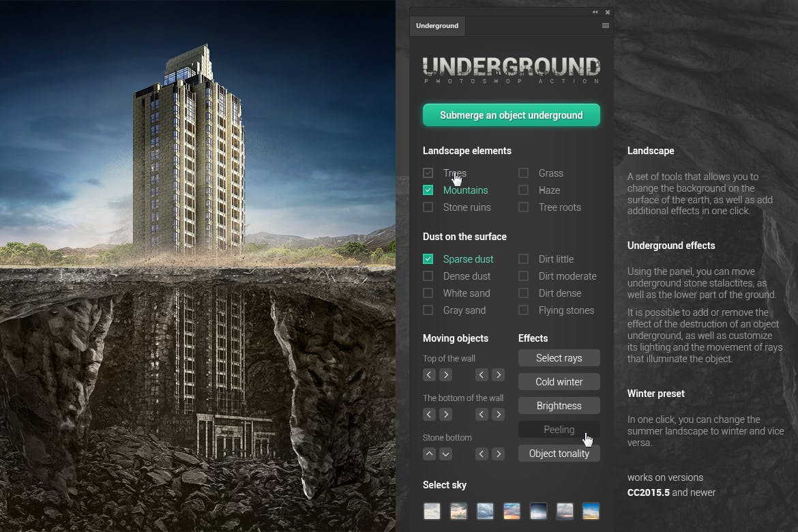Click Submerge an object underground button
The width and height of the screenshot is (798, 532).
[x=511, y=115]
